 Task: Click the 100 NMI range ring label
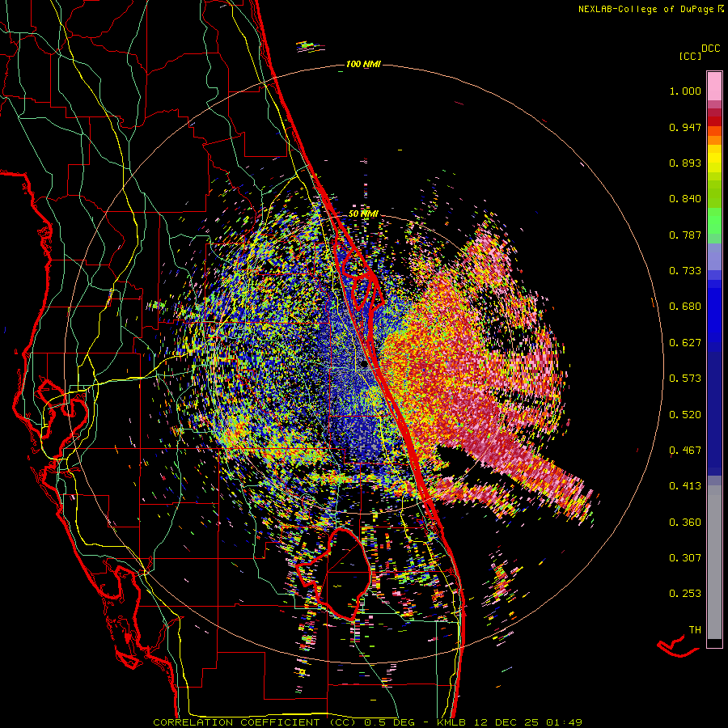pyautogui.click(x=363, y=64)
